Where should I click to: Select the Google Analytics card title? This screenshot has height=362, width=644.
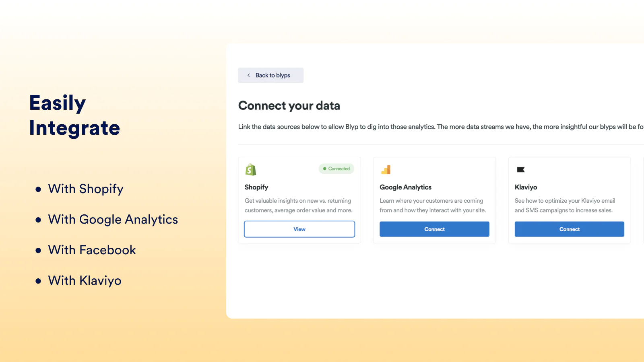tap(405, 187)
